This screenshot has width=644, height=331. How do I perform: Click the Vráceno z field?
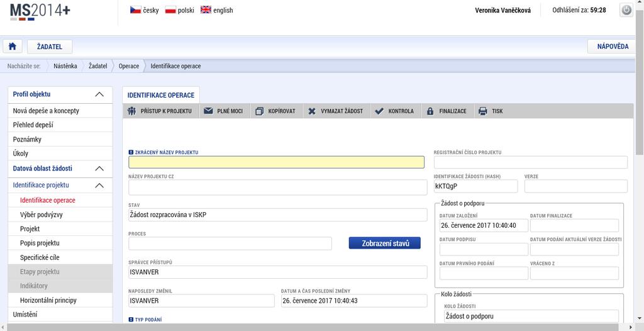tap(574, 273)
